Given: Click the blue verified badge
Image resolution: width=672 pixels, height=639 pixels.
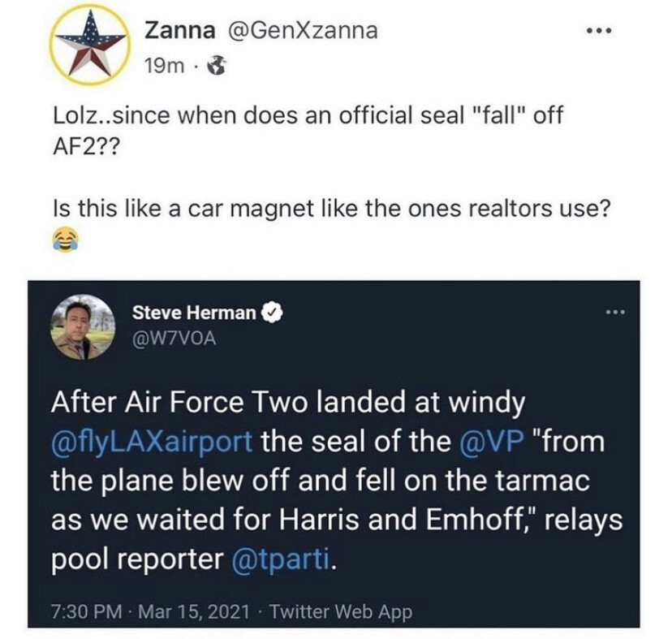Looking at the screenshot, I should (x=273, y=313).
